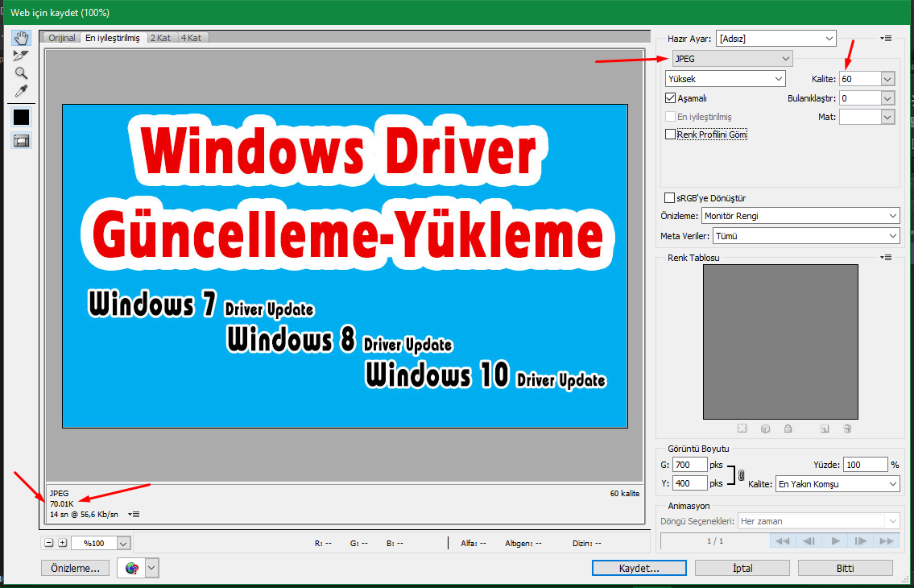Click the "14 sn @ 56,6 Kb/sn" text
This screenshot has height=588, width=914.
tap(84, 514)
